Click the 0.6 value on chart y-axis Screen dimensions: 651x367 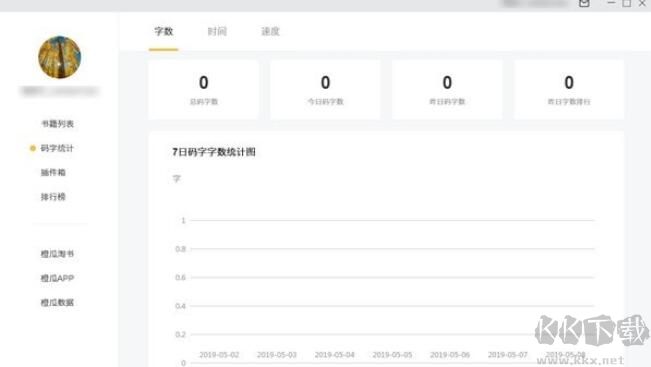tap(181, 277)
